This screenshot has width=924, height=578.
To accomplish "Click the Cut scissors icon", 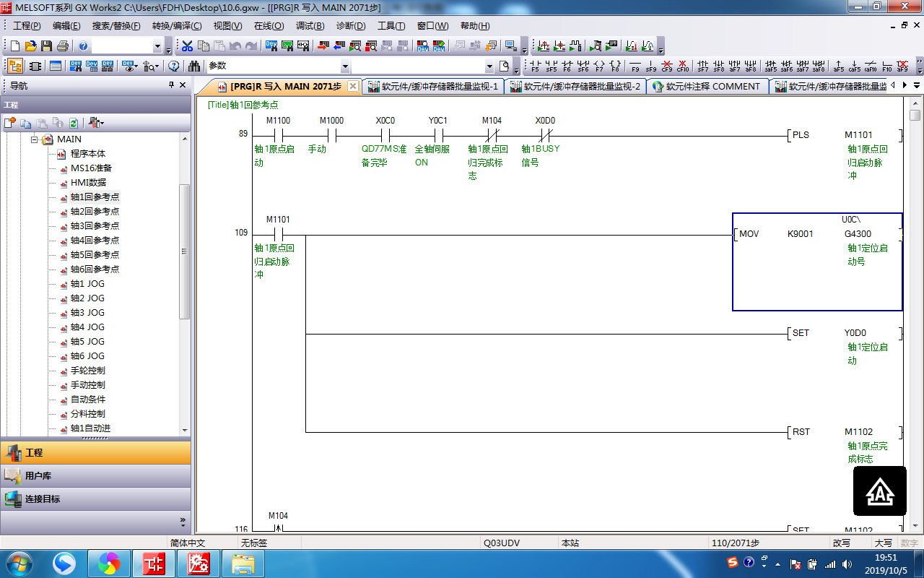I will click(187, 46).
